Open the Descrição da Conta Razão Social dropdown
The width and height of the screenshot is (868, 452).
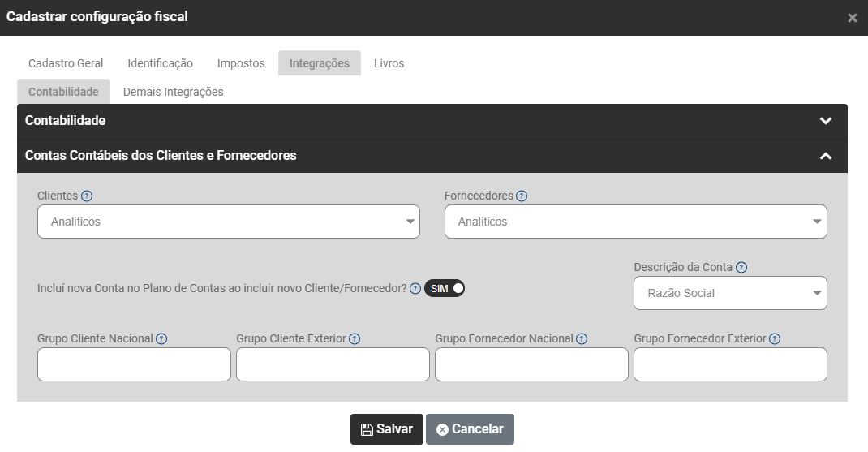pyautogui.click(x=730, y=293)
